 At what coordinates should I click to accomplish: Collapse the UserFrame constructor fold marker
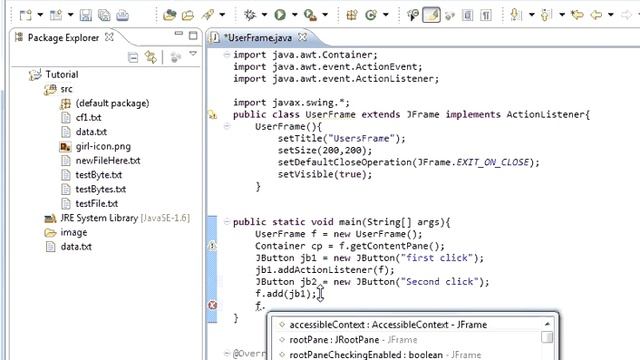227,127
